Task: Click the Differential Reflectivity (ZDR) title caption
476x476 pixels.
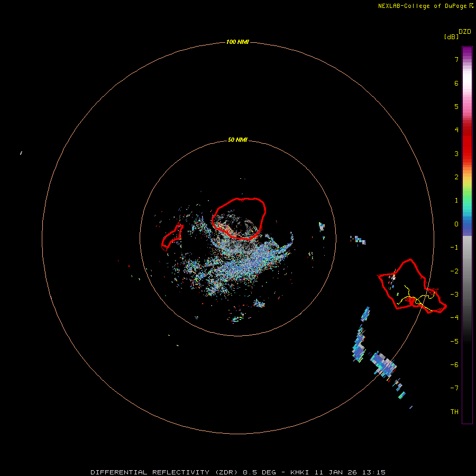Action: (x=238, y=472)
